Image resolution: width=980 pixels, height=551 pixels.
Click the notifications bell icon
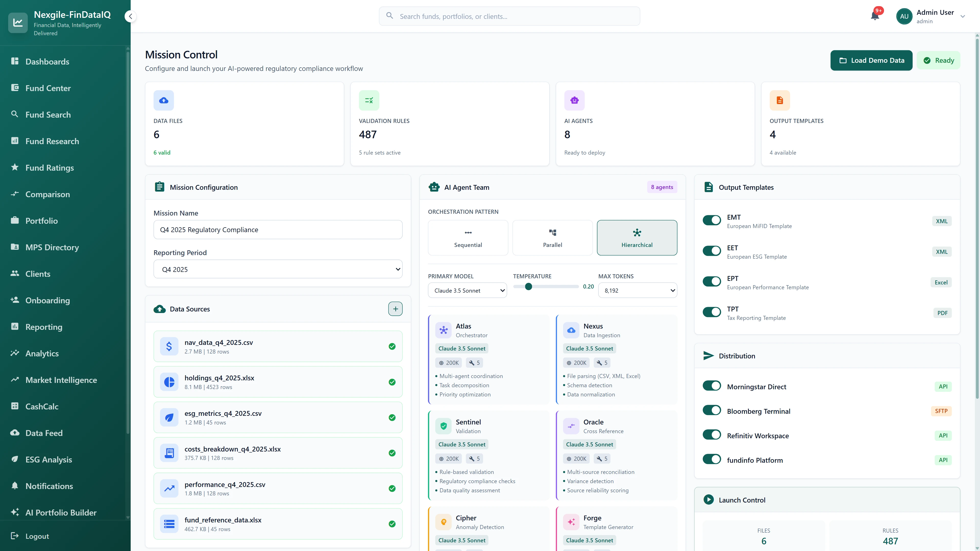[875, 16]
